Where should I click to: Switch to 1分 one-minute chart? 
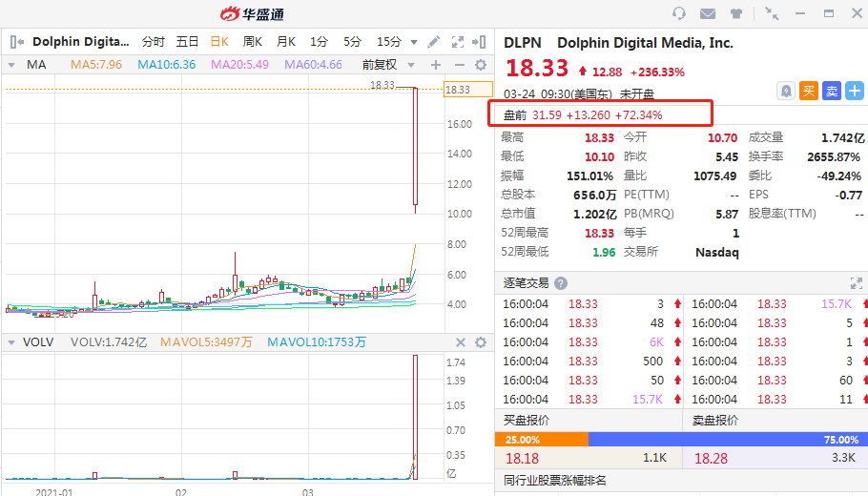point(319,42)
